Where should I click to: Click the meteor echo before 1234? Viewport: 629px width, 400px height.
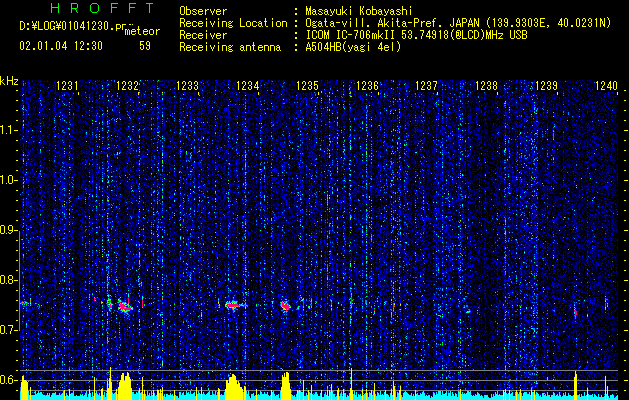point(233,305)
